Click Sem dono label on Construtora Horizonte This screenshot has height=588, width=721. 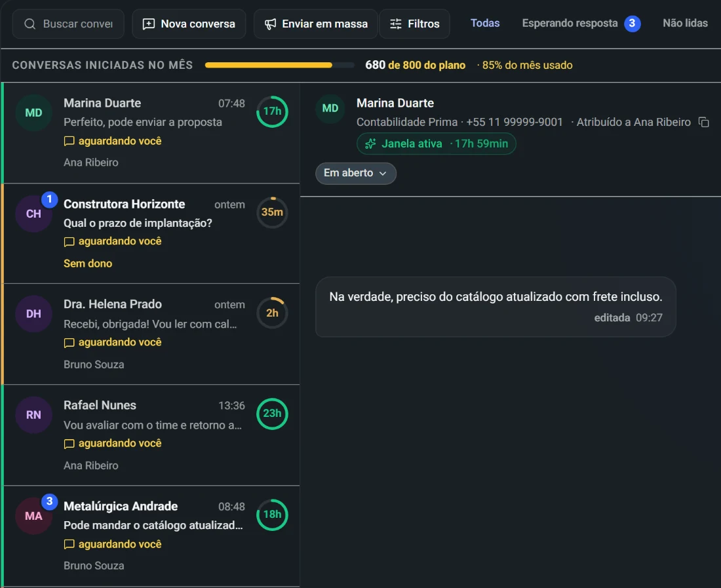[88, 264]
